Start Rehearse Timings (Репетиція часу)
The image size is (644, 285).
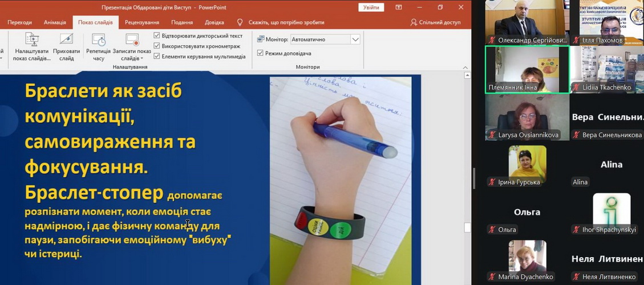98,40
